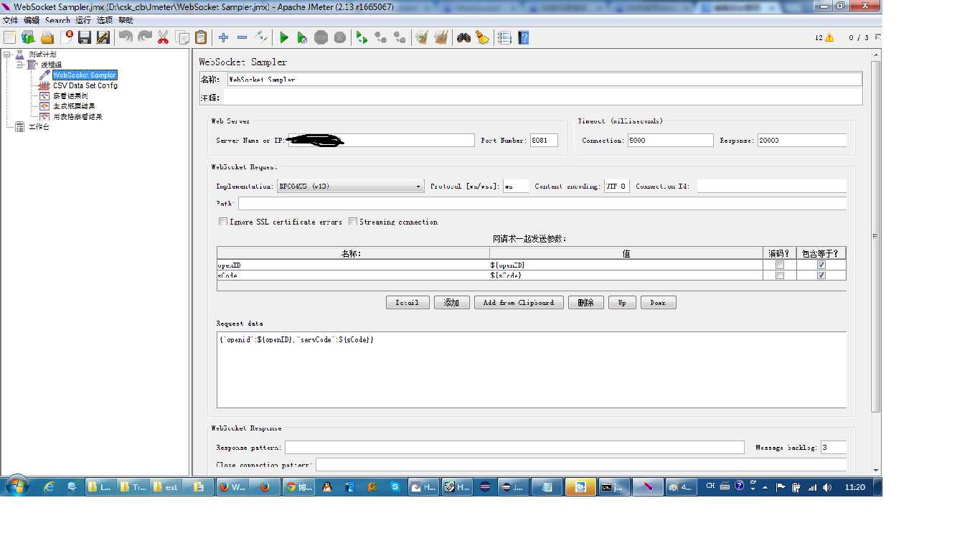Toggle 编码 checkbox in the openID row
Viewport: 980px width, 551px height.
pyautogui.click(x=780, y=265)
